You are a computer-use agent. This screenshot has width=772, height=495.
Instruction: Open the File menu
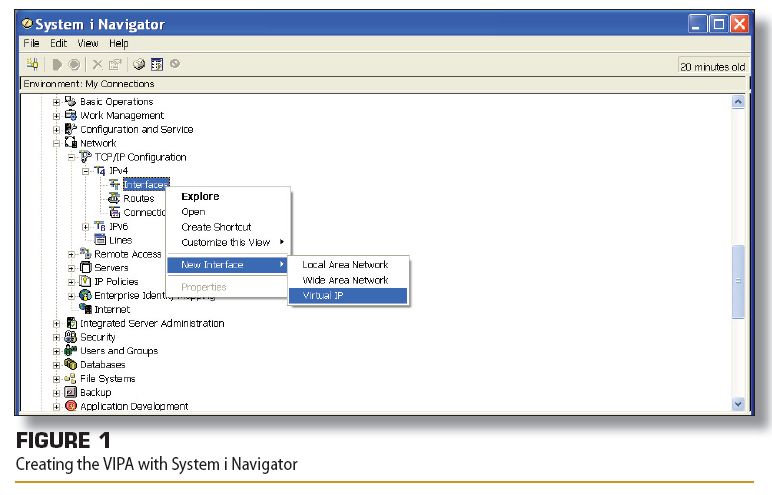[x=31, y=43]
